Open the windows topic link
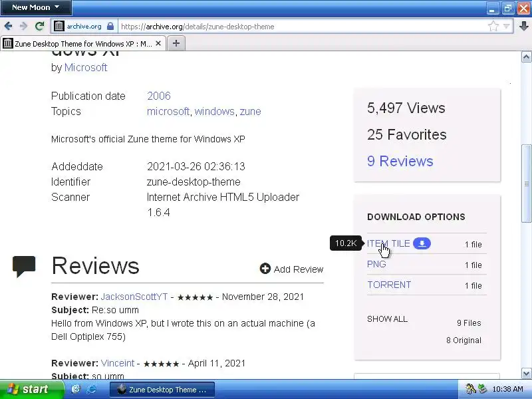532x399 pixels. 214,111
